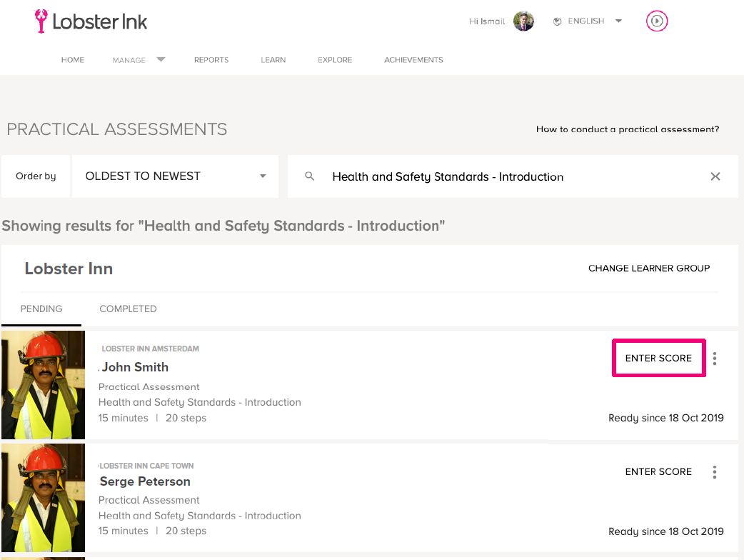
Task: Click the LOBSTER INN CAPE TOWN label
Action: 146,466
